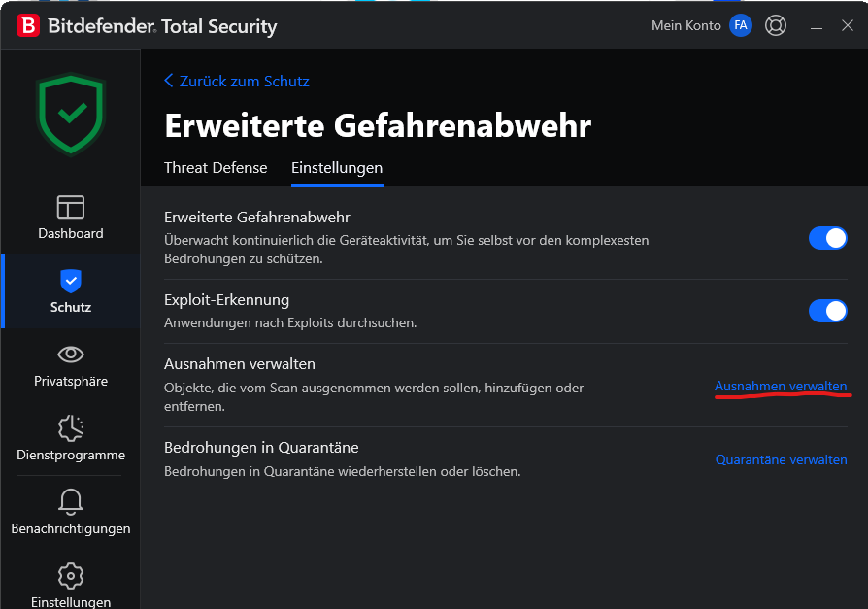Select the Einstellungen tab

pyautogui.click(x=337, y=168)
